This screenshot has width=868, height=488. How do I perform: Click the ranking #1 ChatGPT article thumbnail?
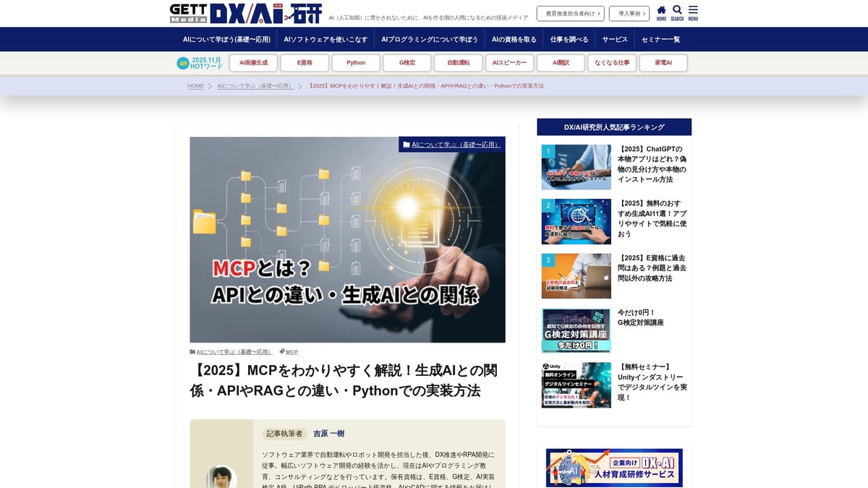click(x=576, y=167)
